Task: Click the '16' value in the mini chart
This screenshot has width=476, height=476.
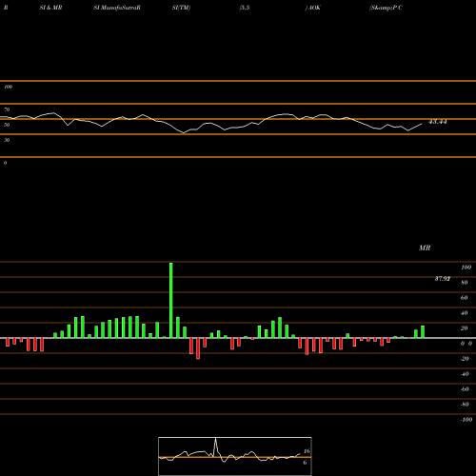Action: point(307,451)
